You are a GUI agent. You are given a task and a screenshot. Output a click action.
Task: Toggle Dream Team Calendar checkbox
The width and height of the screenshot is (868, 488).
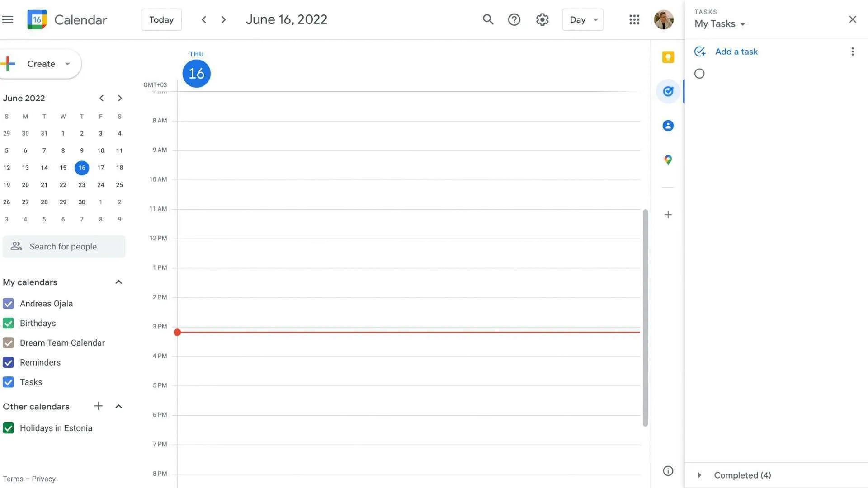tap(8, 343)
